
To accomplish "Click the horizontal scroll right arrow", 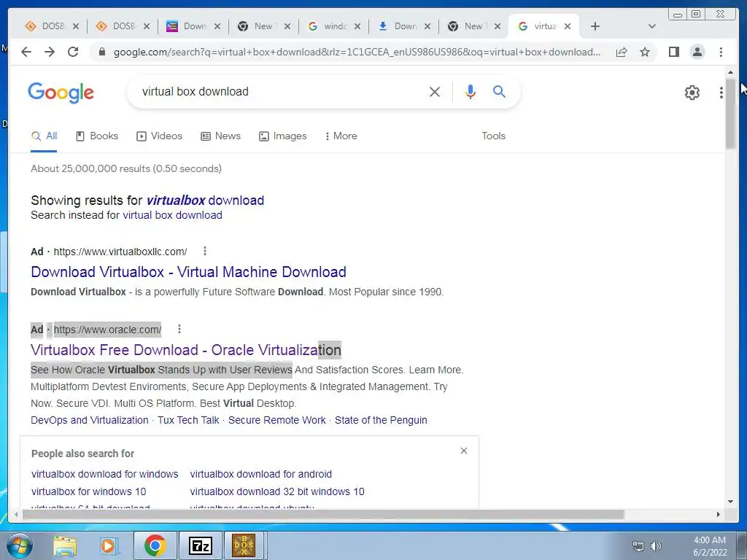I will coord(719,514).
